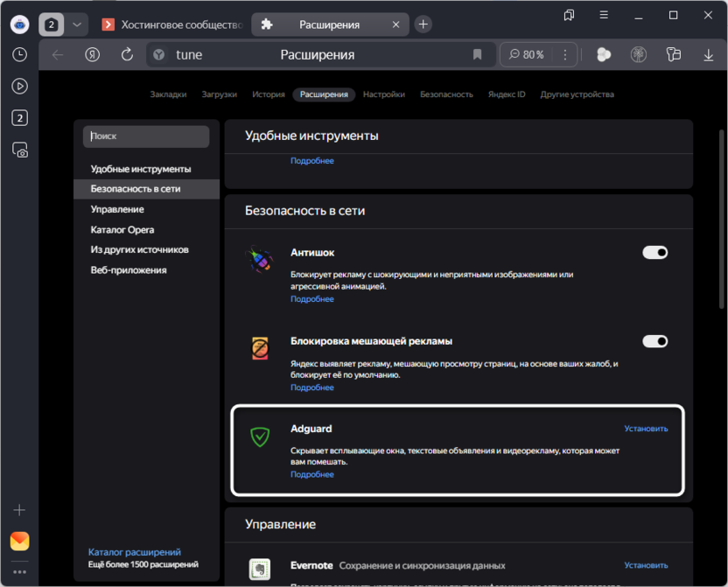Click the Антишок bug icon

(260, 259)
